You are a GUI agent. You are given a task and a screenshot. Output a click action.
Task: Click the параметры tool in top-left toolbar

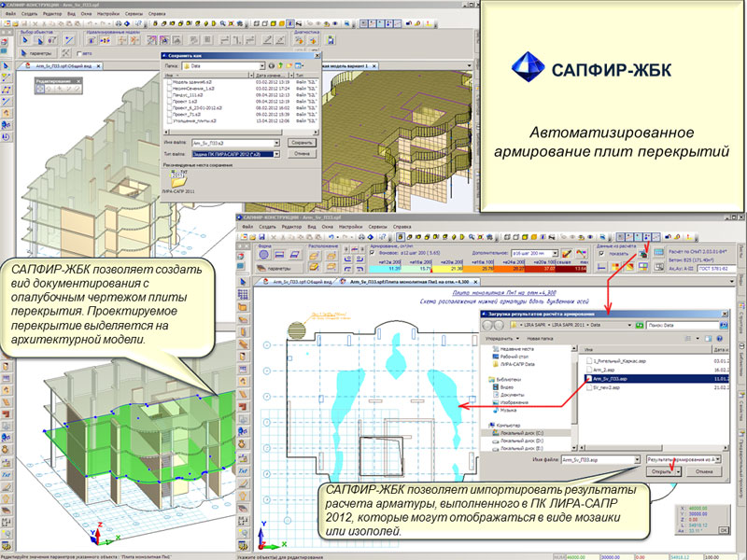pos(37,53)
